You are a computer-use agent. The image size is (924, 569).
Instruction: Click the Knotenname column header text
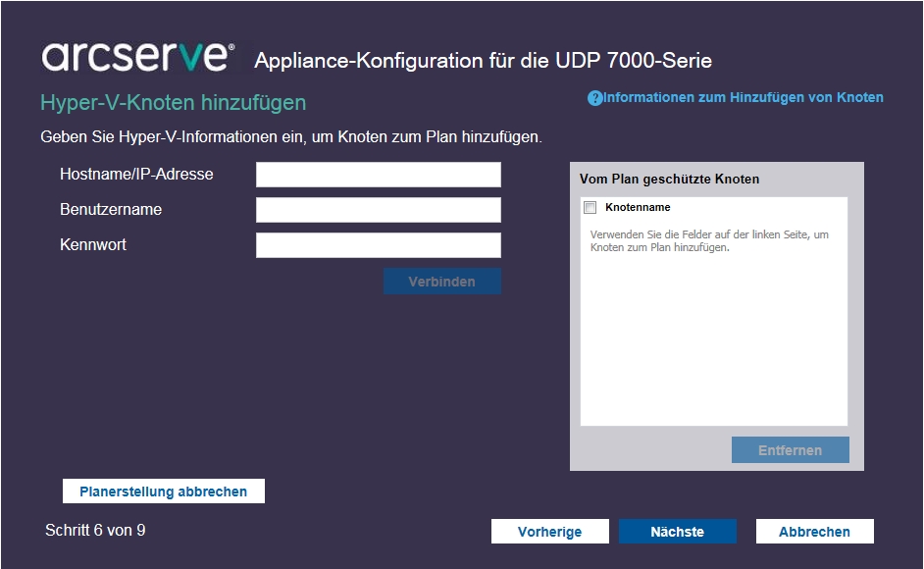(638, 207)
